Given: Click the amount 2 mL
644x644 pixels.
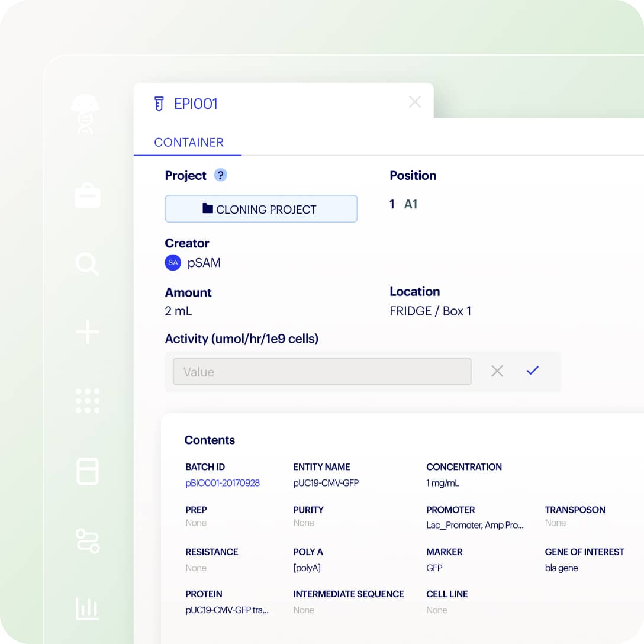Looking at the screenshot, I should pyautogui.click(x=178, y=311).
